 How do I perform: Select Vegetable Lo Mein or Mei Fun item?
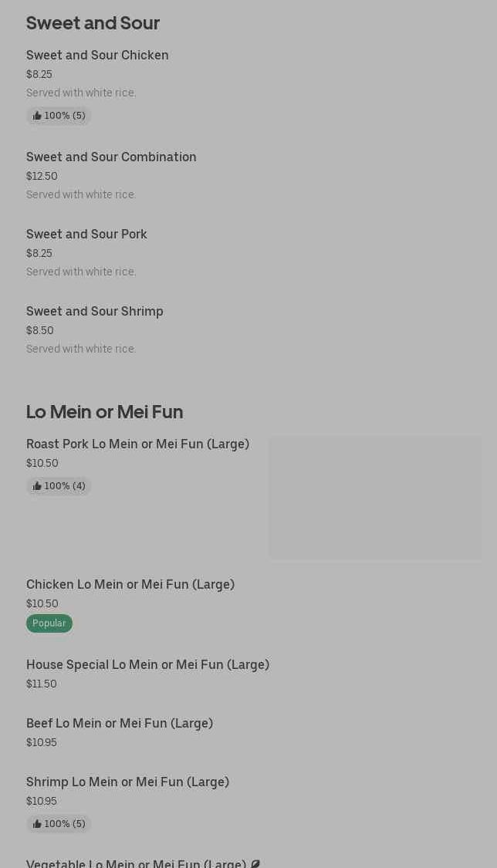[136, 863]
